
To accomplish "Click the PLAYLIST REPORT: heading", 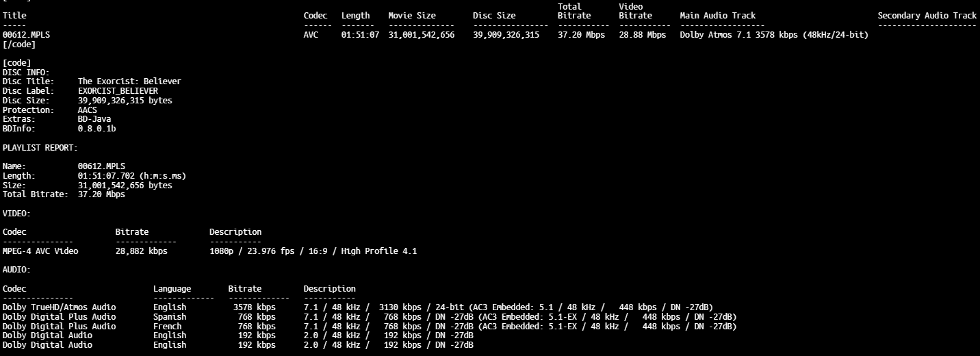I will point(40,147).
